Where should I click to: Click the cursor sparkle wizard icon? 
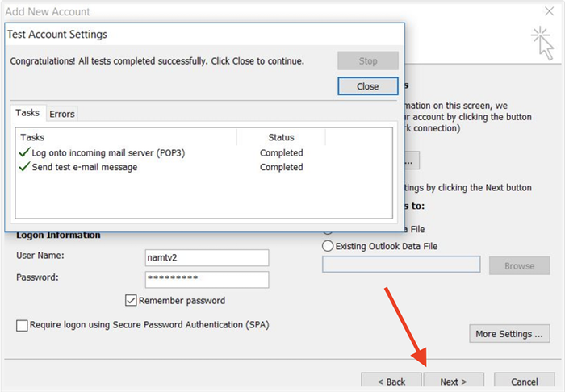coord(542,44)
